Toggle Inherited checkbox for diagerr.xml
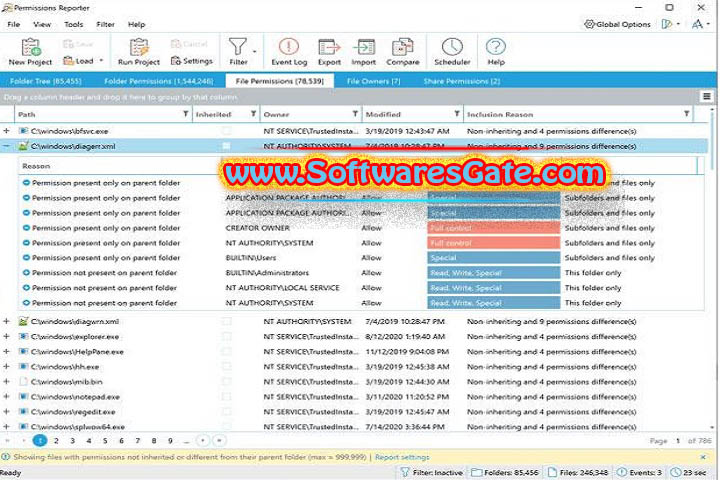The image size is (720, 480). click(226, 146)
